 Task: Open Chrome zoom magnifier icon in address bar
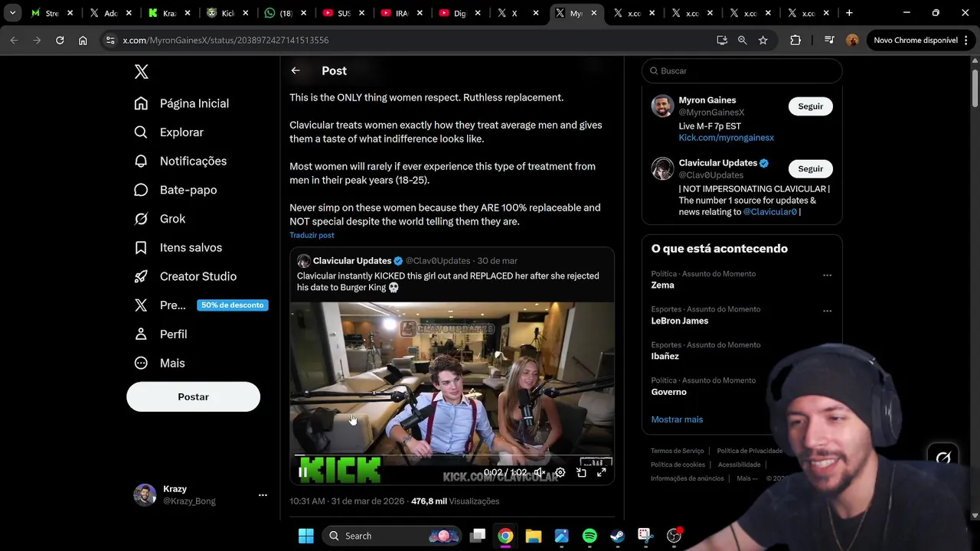(742, 40)
